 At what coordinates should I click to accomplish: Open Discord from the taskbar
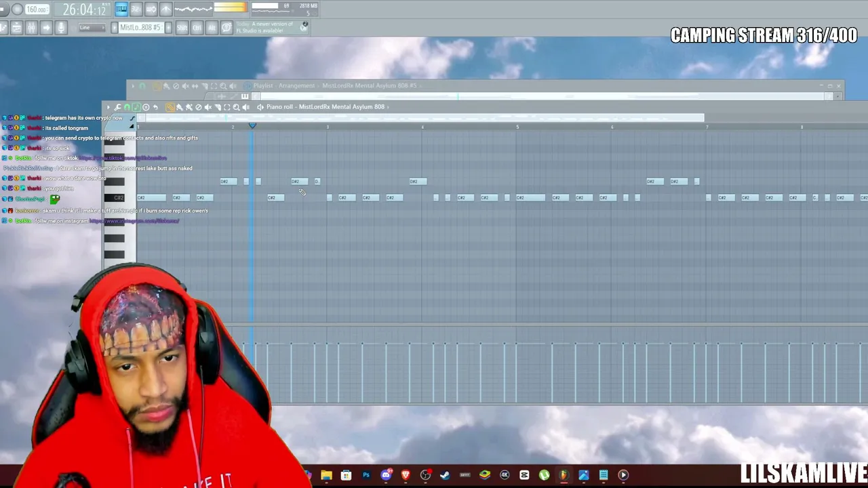point(386,475)
